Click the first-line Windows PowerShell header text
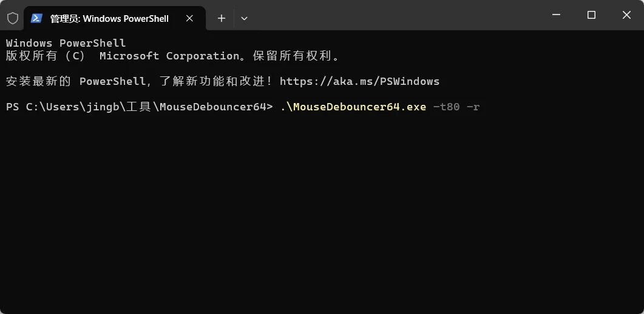Viewport: 644px width, 314px height. pyautogui.click(x=66, y=43)
